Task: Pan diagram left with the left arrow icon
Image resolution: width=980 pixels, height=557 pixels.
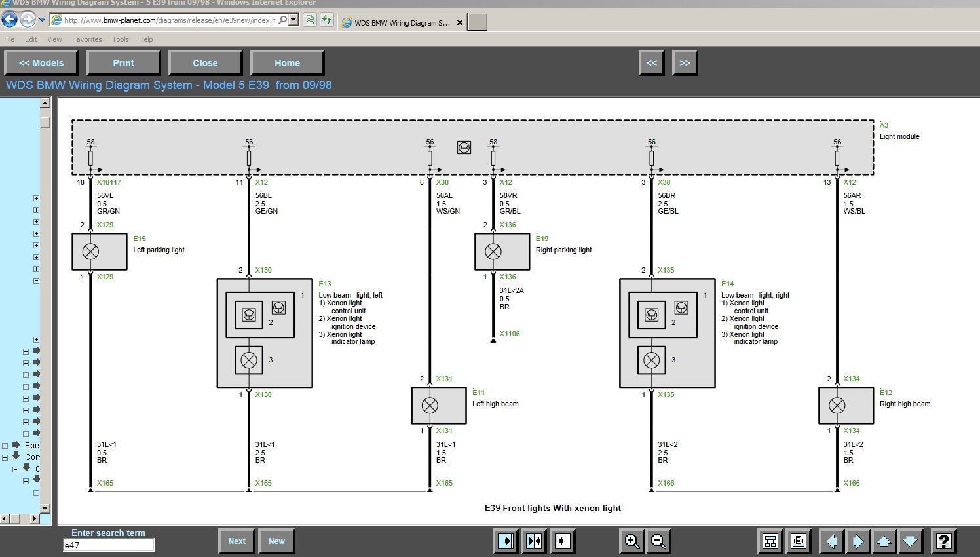Action: [831, 541]
